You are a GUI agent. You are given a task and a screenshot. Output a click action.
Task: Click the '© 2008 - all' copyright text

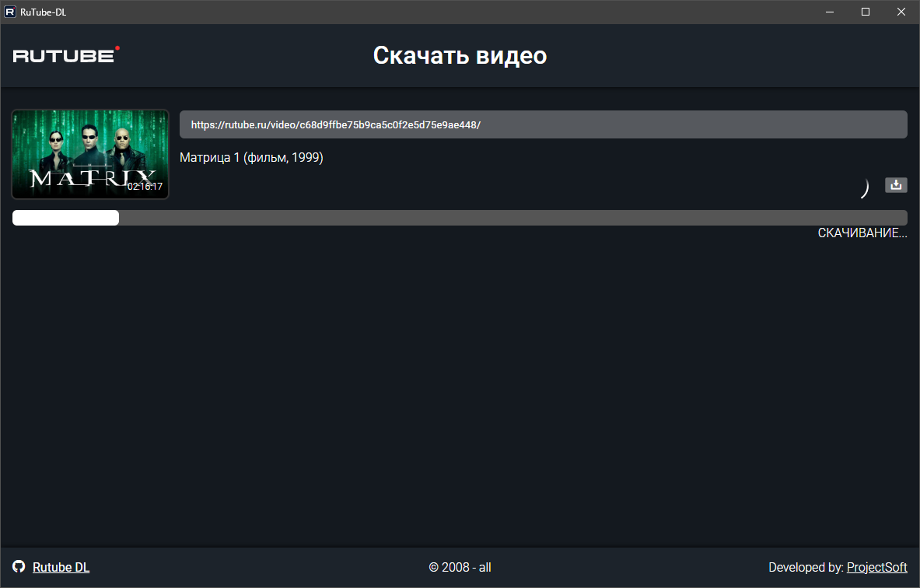460,568
